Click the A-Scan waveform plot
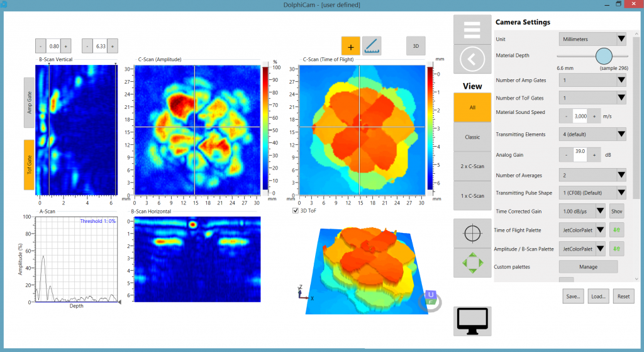This screenshot has width=644, height=352. point(76,259)
